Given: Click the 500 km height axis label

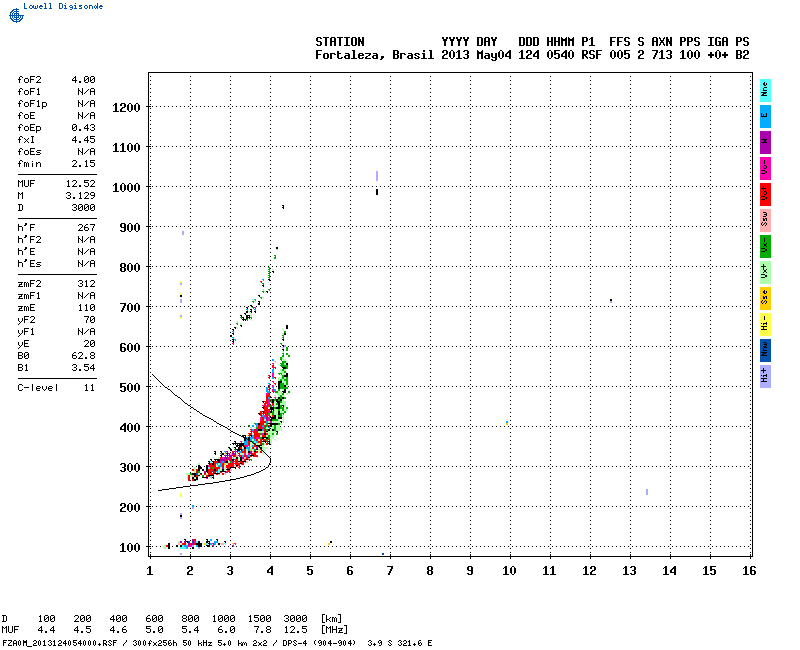Looking at the screenshot, I should [x=130, y=388].
